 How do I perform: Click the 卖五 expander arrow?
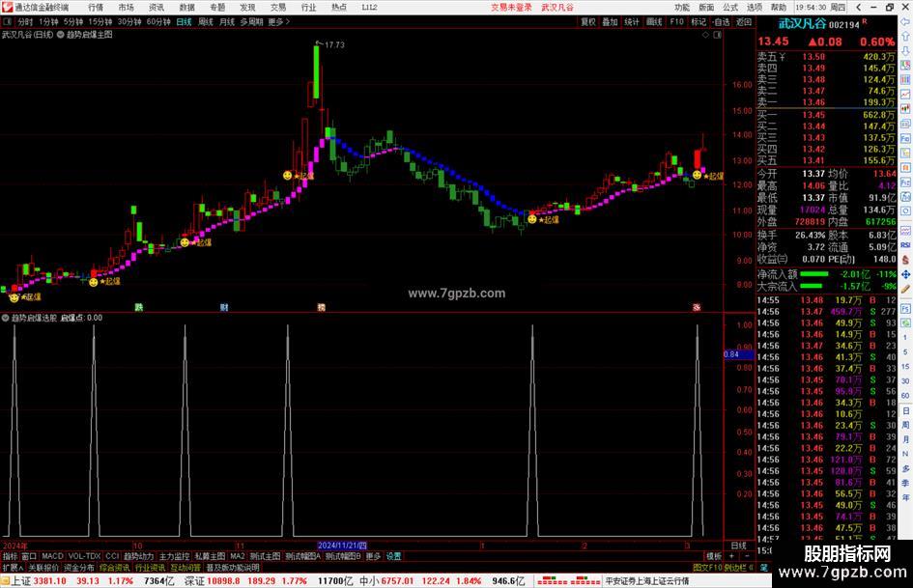782,56
